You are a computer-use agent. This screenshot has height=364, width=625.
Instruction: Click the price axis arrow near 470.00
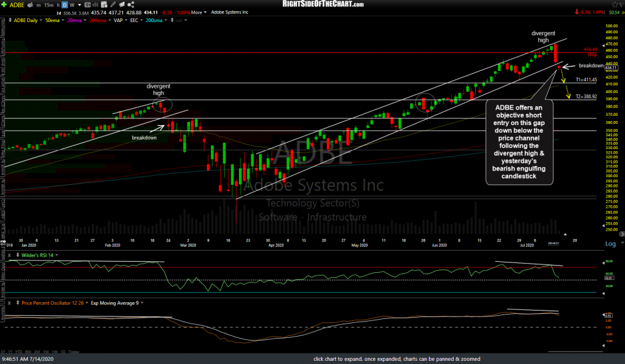click(603, 46)
